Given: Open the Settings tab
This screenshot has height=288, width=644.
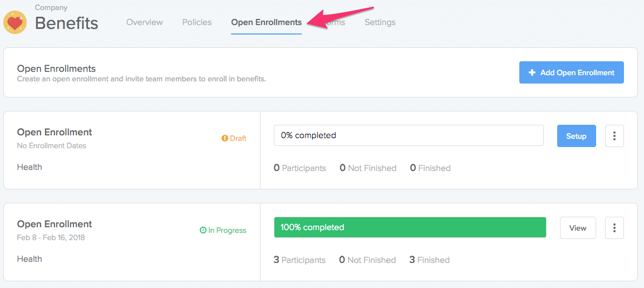Looking at the screenshot, I should pos(380,22).
